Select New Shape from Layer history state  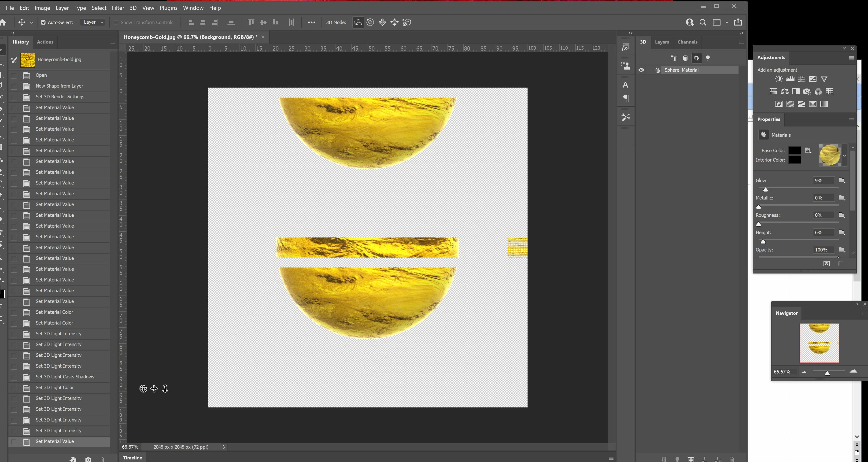click(59, 86)
